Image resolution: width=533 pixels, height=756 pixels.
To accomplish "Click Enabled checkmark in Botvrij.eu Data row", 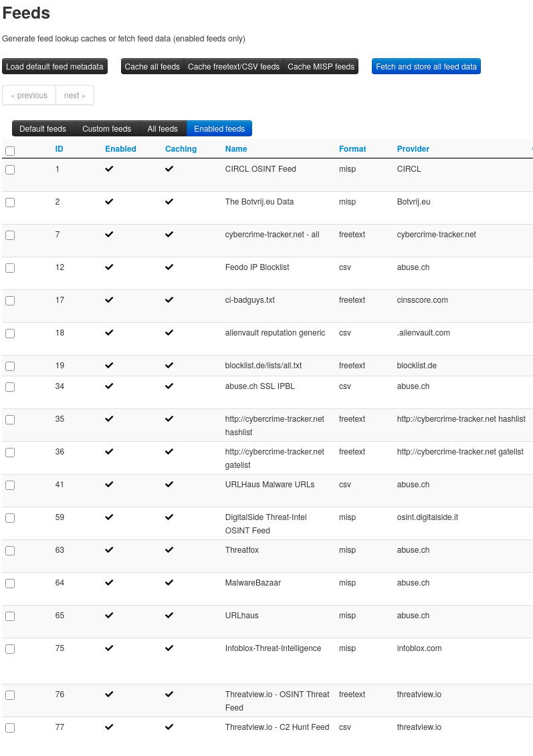I will [x=109, y=202].
